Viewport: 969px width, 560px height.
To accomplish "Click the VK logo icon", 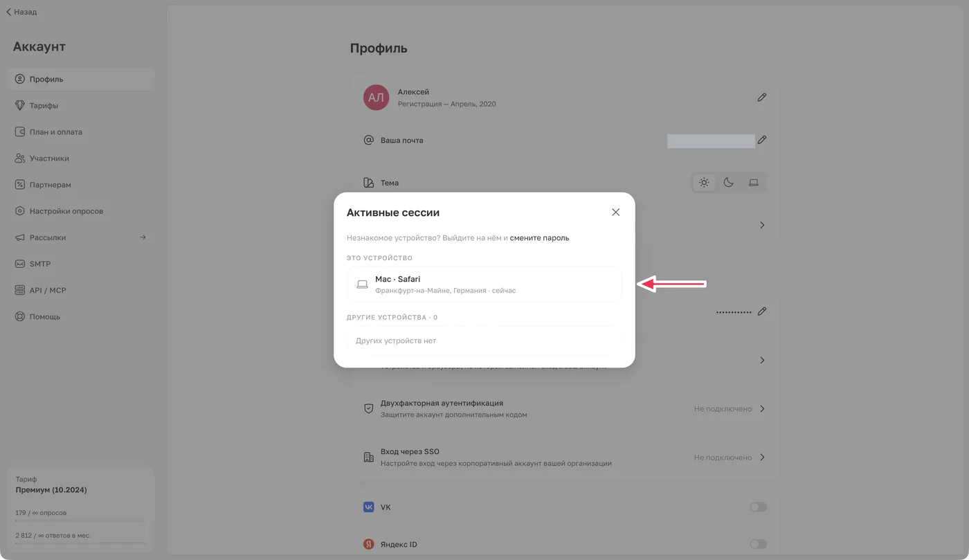I will pos(369,507).
